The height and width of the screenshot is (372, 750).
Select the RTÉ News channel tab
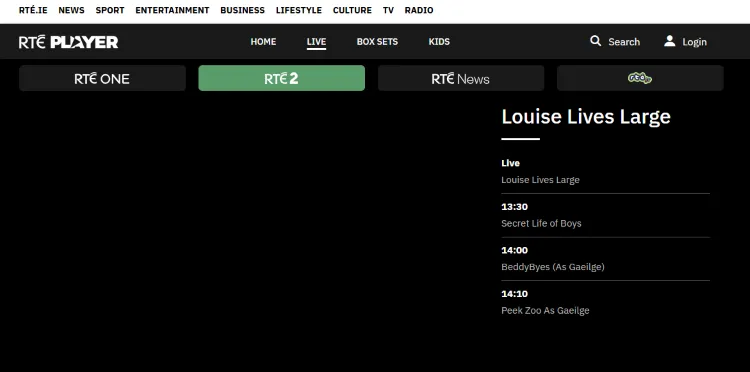[461, 78]
